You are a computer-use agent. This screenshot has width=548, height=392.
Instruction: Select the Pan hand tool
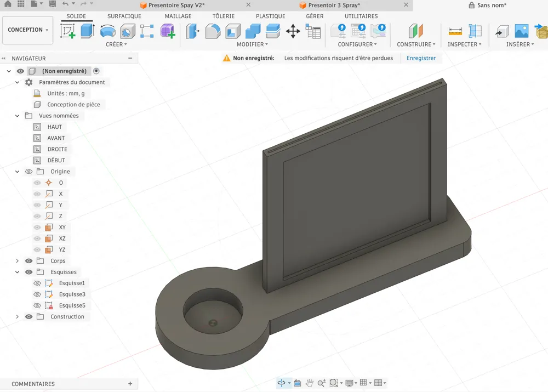(309, 383)
